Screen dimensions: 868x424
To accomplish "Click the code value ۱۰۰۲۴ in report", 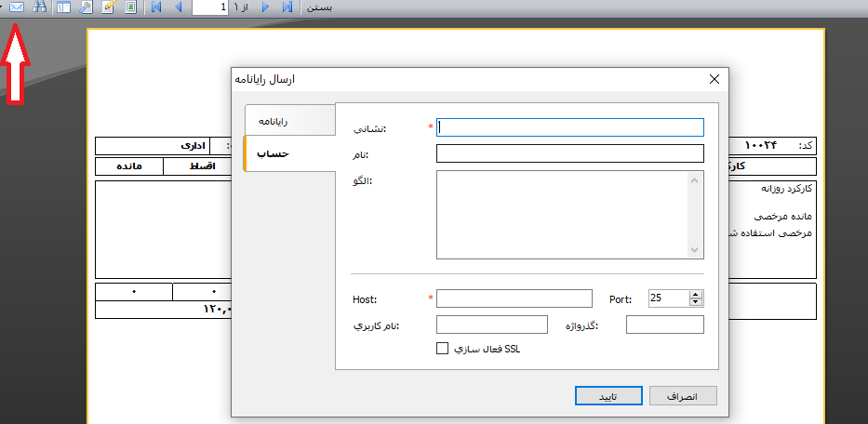I will click(x=761, y=146).
